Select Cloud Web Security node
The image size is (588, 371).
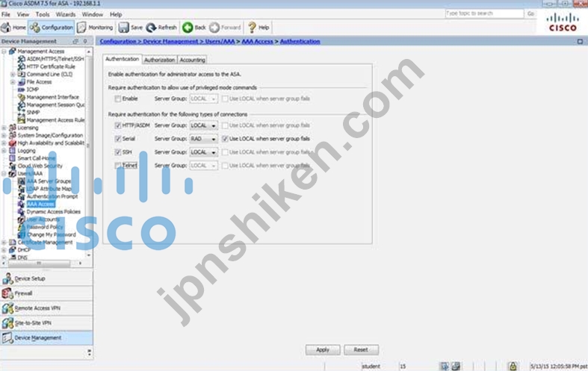click(x=40, y=166)
